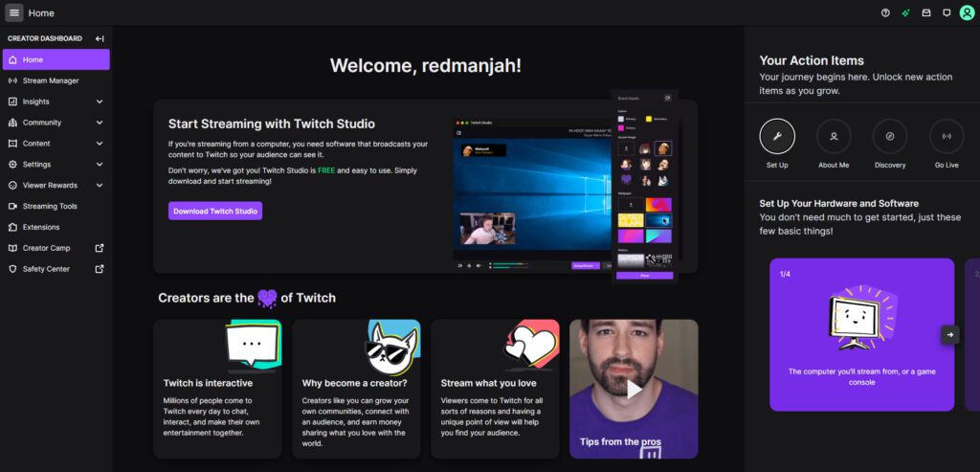Screen dimensions: 980x472
Task: Select the Go Live broadcast icon
Action: coord(947,136)
